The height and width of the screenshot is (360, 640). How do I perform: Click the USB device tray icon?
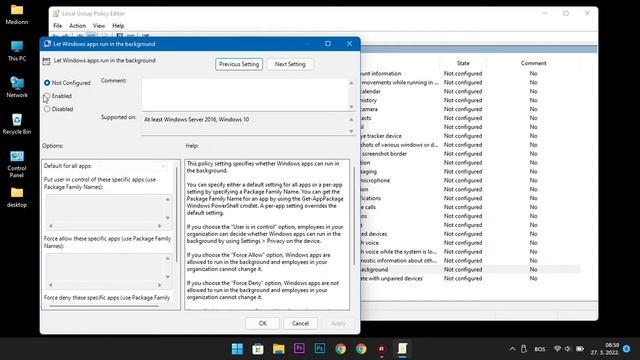pyautogui.click(x=524, y=349)
